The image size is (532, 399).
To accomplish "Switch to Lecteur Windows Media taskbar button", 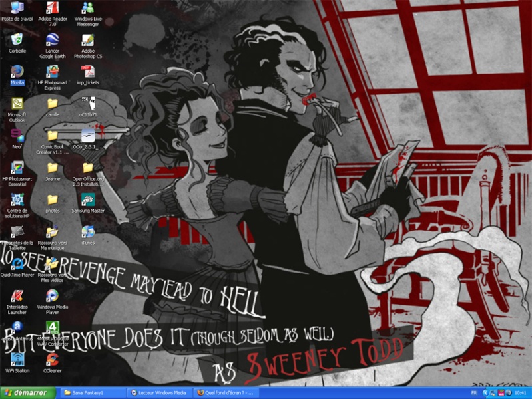I will coord(159,393).
